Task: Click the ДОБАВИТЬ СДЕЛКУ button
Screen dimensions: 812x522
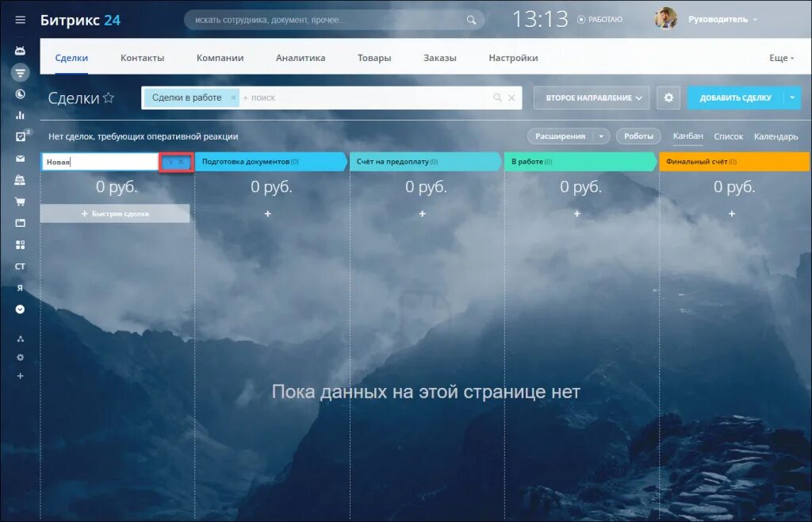Action: point(735,98)
